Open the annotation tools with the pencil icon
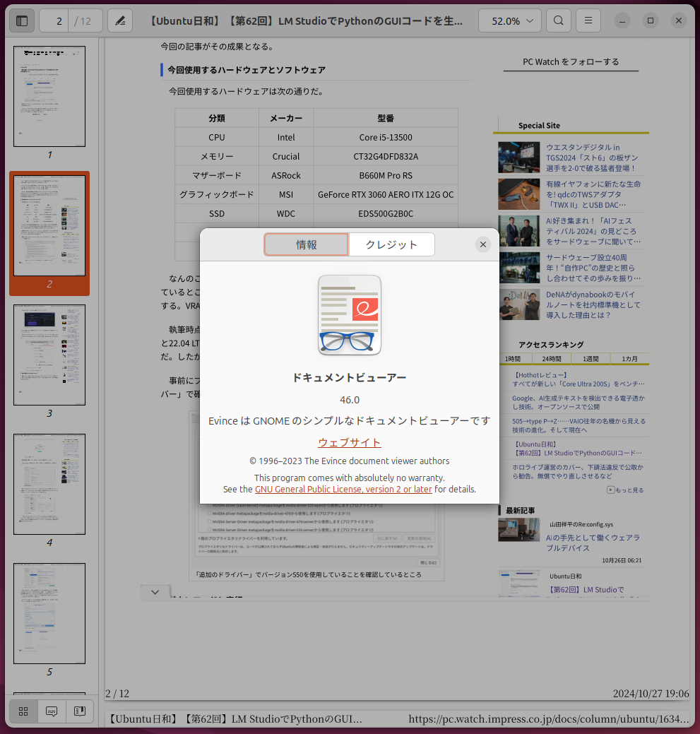The image size is (700, 734). pyautogui.click(x=119, y=20)
